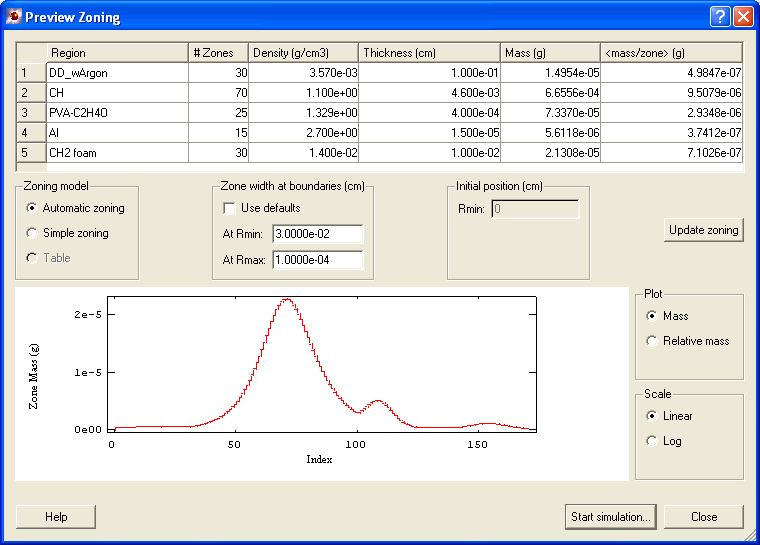Click the At Rmax input field
The width and height of the screenshot is (760, 545).
pos(316,260)
